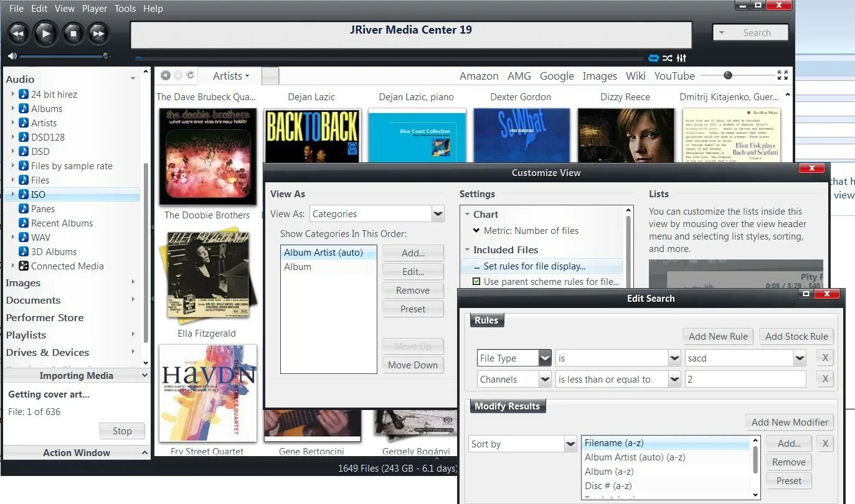Image resolution: width=855 pixels, height=504 pixels.
Task: Delete the File Type rule with X
Action: [x=825, y=358]
